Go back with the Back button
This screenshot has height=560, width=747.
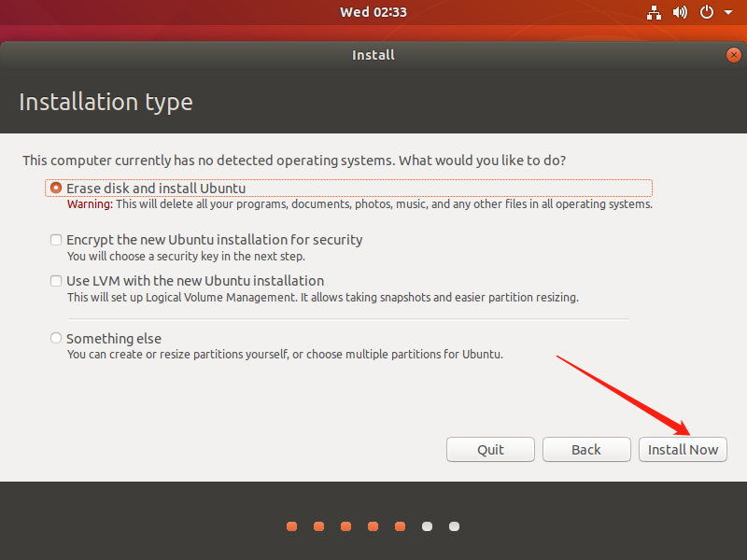(586, 450)
